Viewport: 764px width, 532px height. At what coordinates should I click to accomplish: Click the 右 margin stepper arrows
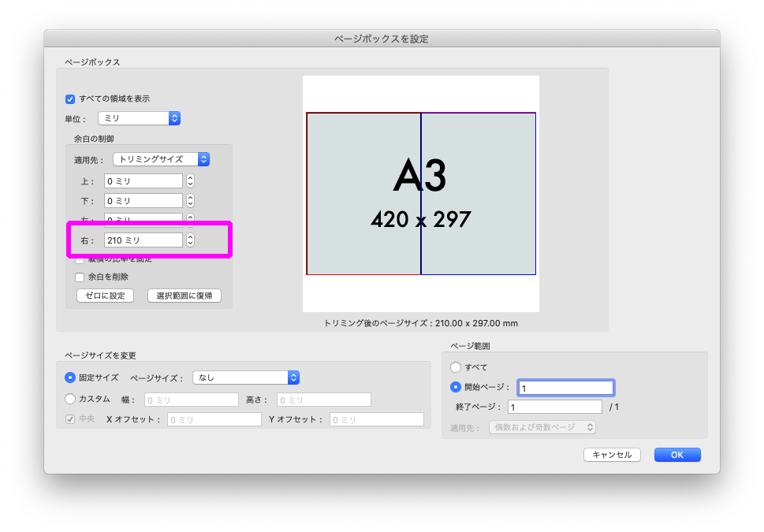(x=190, y=240)
